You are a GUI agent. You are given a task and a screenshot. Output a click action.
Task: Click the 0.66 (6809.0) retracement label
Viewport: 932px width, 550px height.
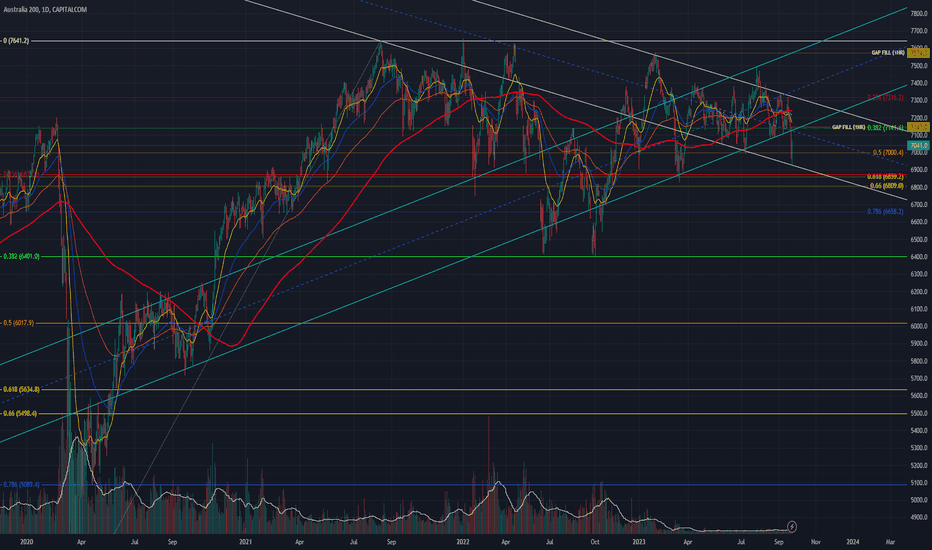point(887,186)
